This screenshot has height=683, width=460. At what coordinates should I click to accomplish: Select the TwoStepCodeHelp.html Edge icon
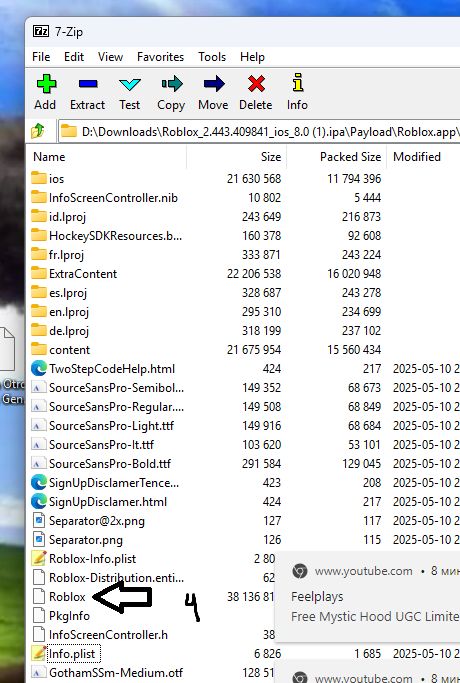[39, 369]
